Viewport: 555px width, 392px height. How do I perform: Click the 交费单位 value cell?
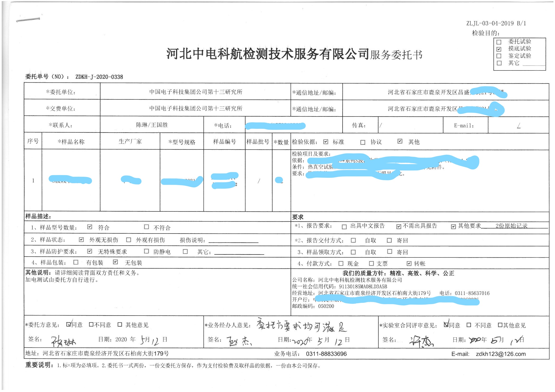click(196, 108)
